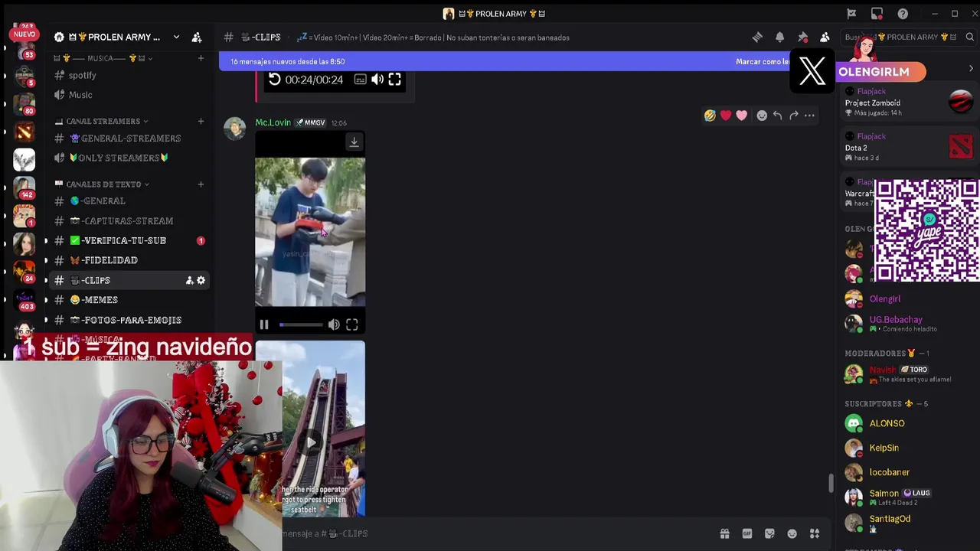Open the inbox icon in title bar

[877, 14]
